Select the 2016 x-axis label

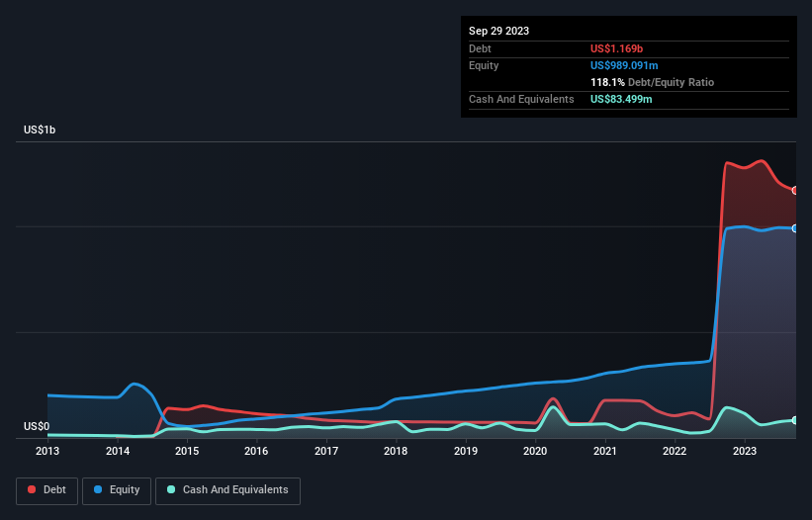tap(256, 451)
